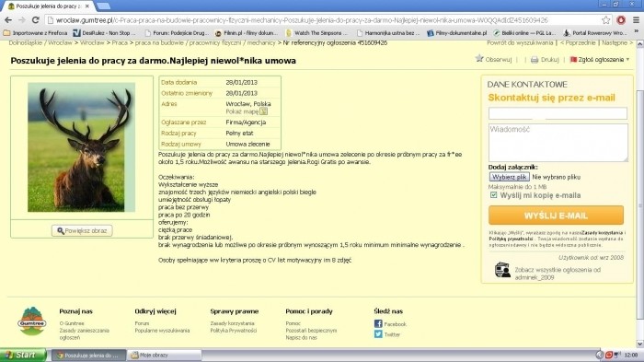Click the Wybierz plik button

point(510,177)
